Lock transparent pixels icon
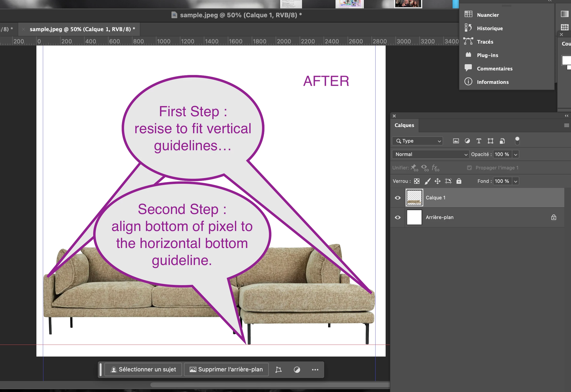The height and width of the screenshot is (392, 571). (x=417, y=181)
